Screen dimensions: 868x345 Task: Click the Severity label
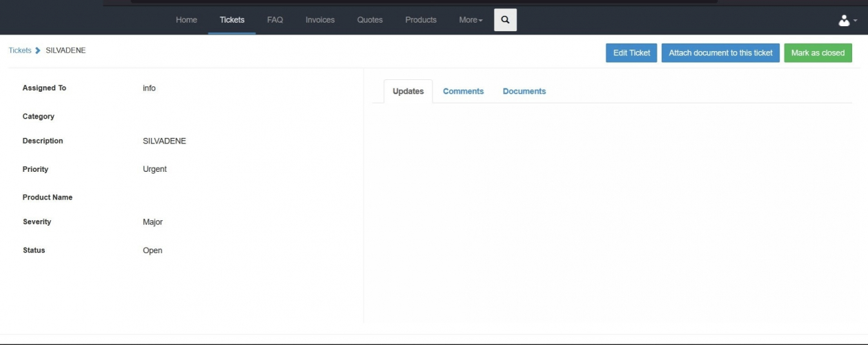point(37,222)
